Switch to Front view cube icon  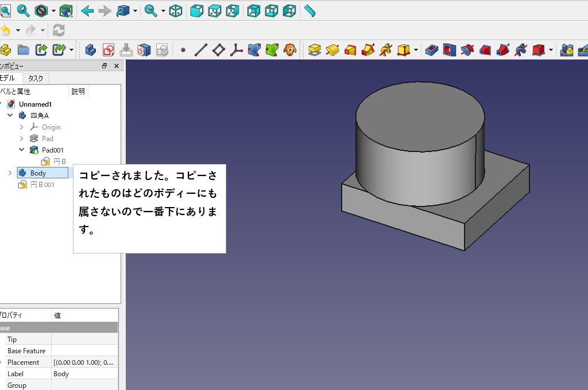coord(196,11)
